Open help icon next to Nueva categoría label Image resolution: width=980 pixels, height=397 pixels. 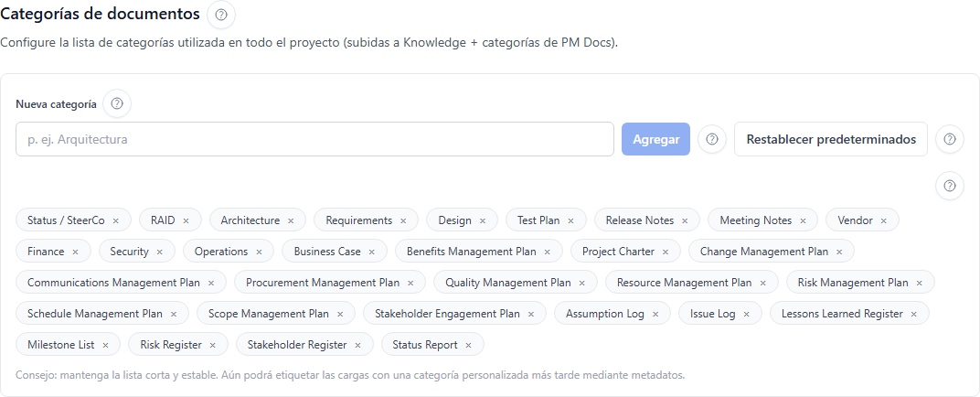(x=117, y=103)
